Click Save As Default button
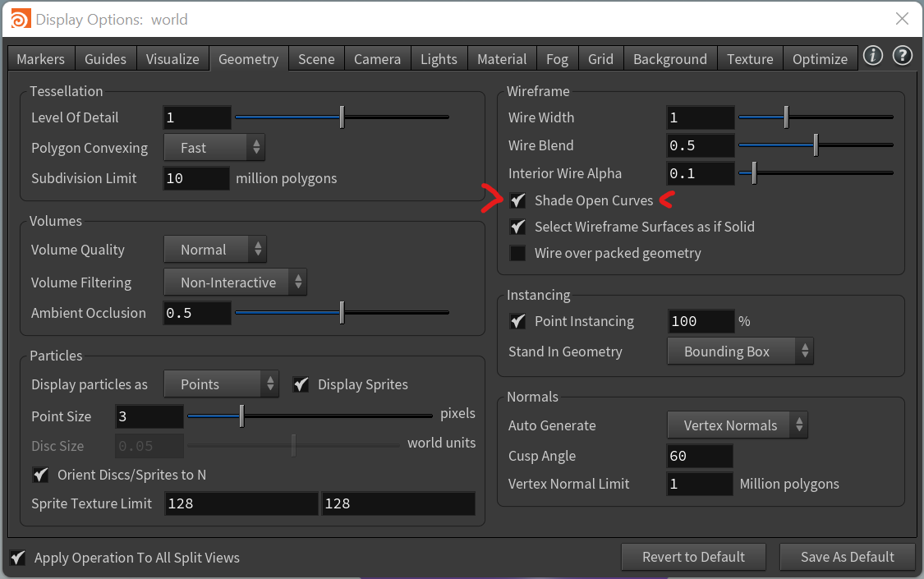This screenshot has height=579, width=924. [848, 557]
